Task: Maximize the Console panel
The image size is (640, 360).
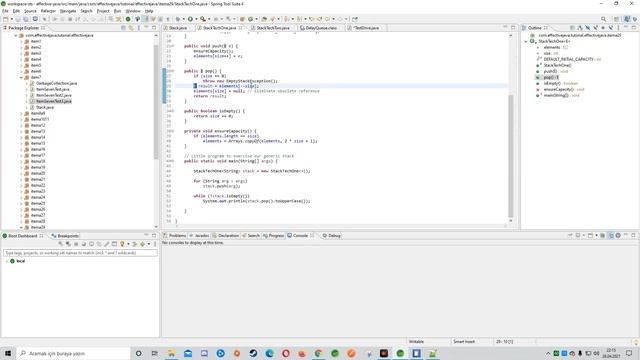Action: 634,236
